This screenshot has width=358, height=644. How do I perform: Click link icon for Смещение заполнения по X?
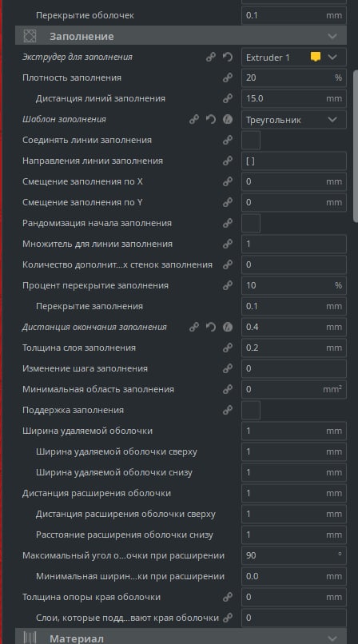coord(228,181)
